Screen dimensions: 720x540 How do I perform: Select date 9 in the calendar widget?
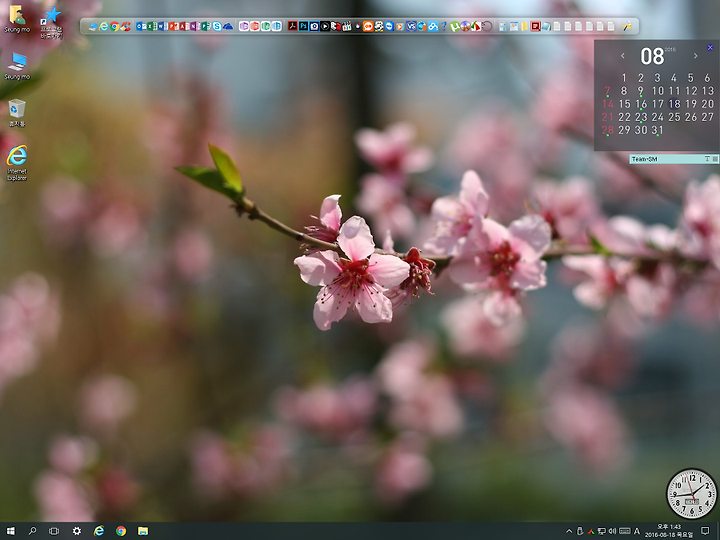click(x=641, y=91)
